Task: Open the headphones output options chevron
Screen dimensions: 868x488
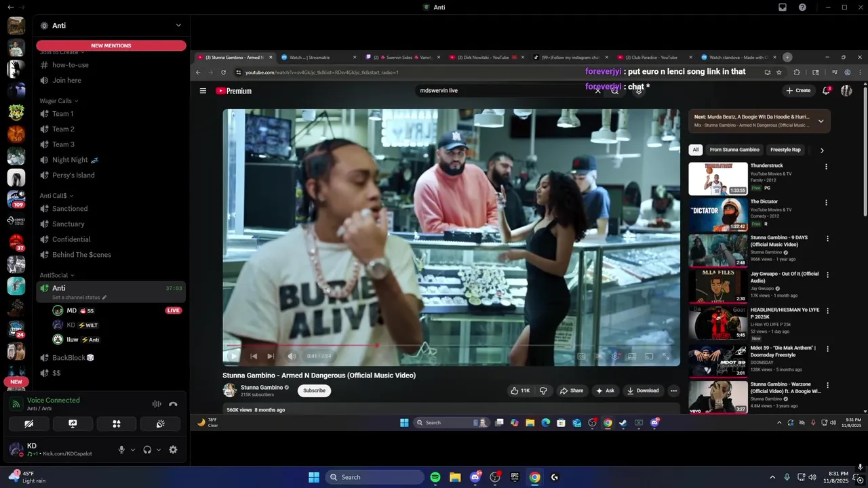Action: 159,449
